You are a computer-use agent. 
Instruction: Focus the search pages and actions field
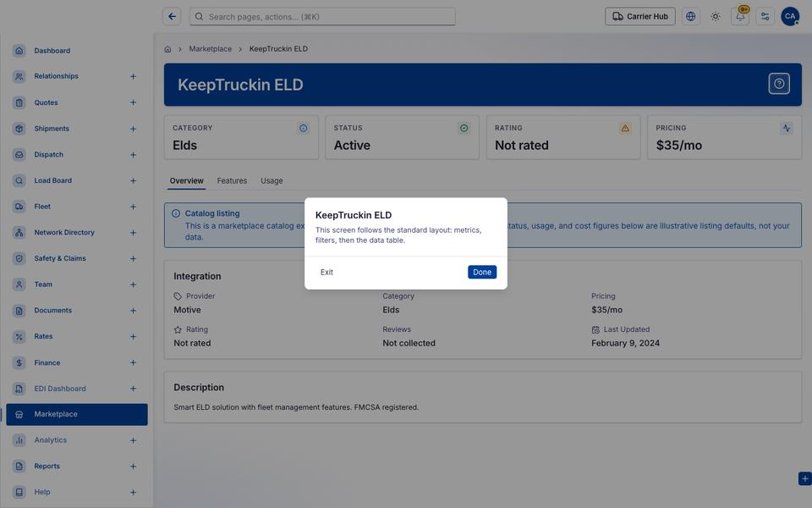click(322, 17)
